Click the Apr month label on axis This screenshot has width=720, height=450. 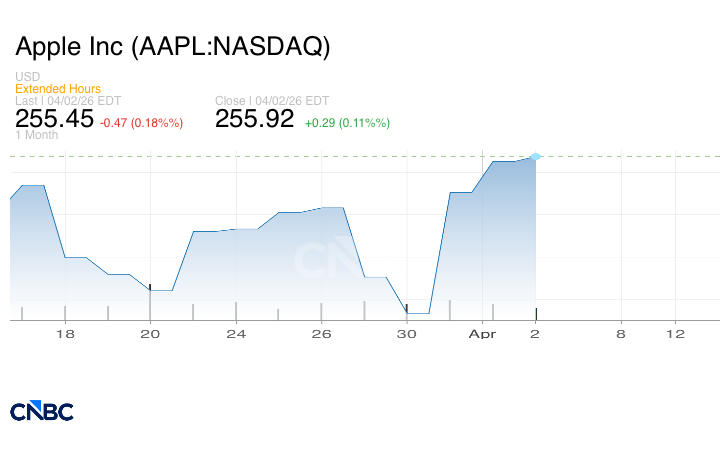[x=482, y=334]
